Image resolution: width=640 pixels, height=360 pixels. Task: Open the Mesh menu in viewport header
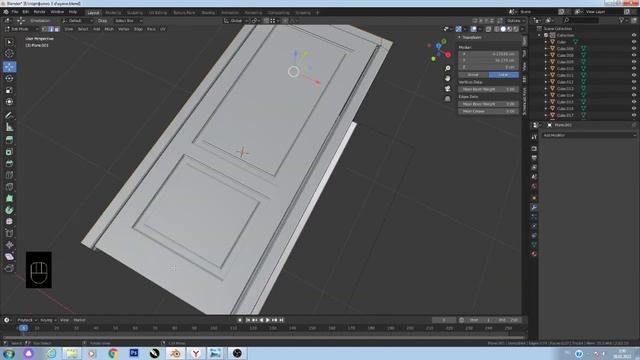109,29
